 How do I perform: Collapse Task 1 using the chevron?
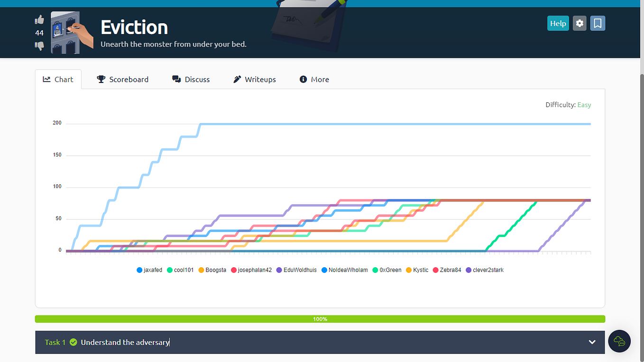tap(591, 342)
